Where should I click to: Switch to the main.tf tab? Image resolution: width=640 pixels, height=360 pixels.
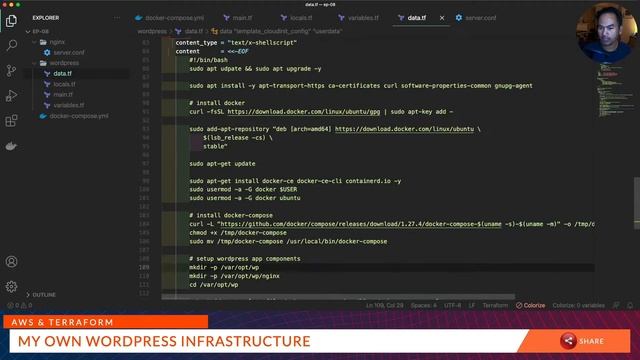coord(238,18)
